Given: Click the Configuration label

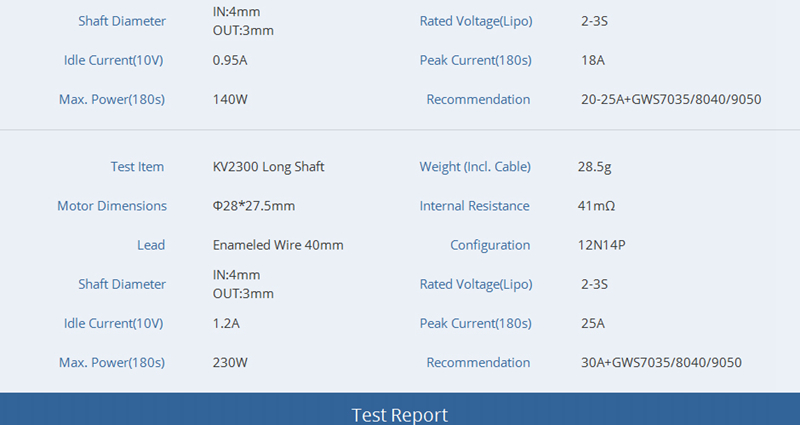Looking at the screenshot, I should (490, 245).
